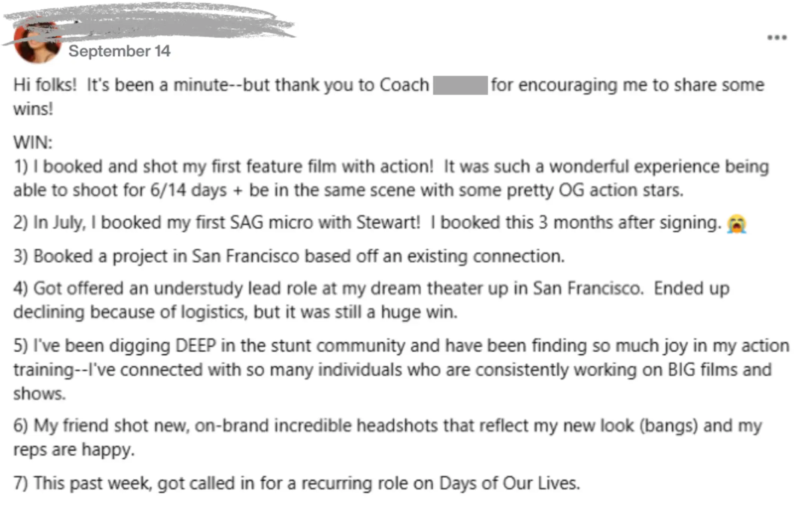Open the post's three-dot options menu

777,38
